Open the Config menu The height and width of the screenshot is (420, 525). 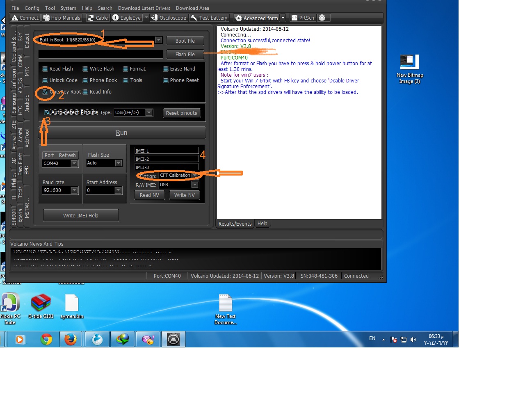pos(32,8)
